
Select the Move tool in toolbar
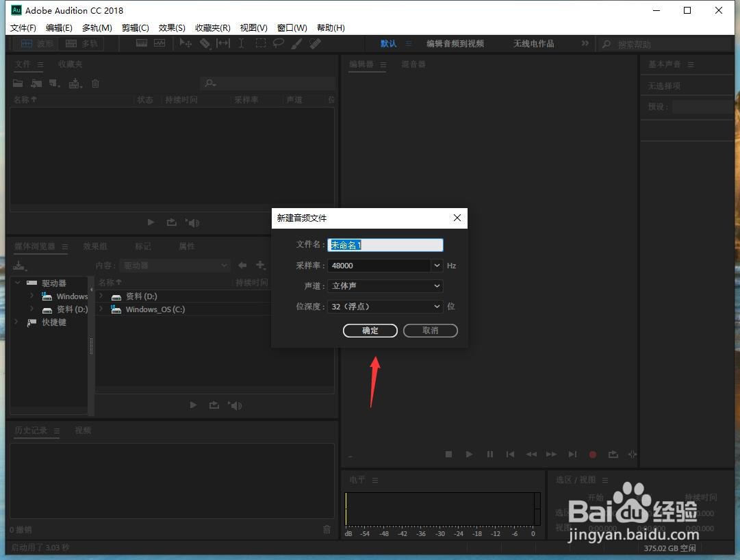pyautogui.click(x=186, y=43)
